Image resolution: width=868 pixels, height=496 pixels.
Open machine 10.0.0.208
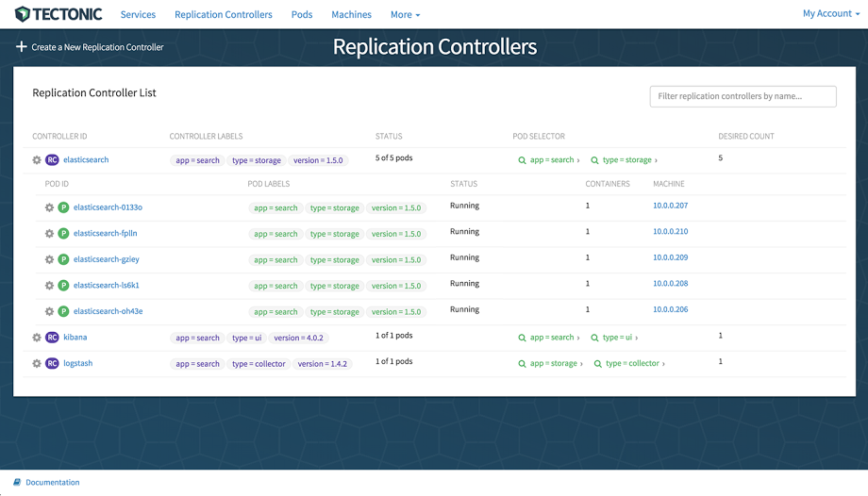(671, 284)
